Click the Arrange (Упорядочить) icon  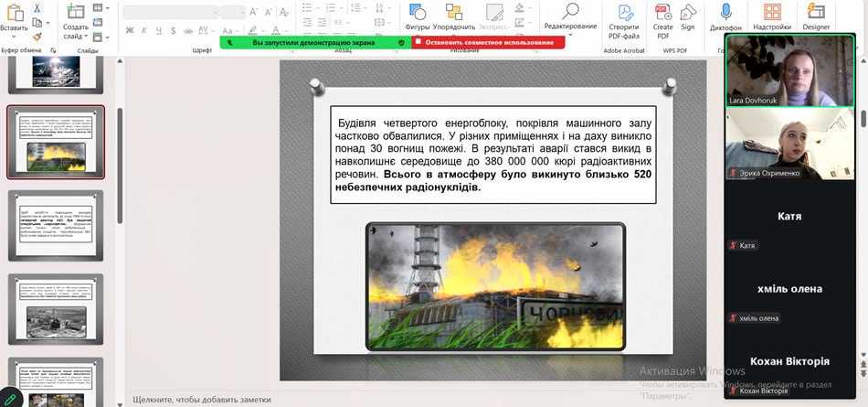click(x=454, y=12)
